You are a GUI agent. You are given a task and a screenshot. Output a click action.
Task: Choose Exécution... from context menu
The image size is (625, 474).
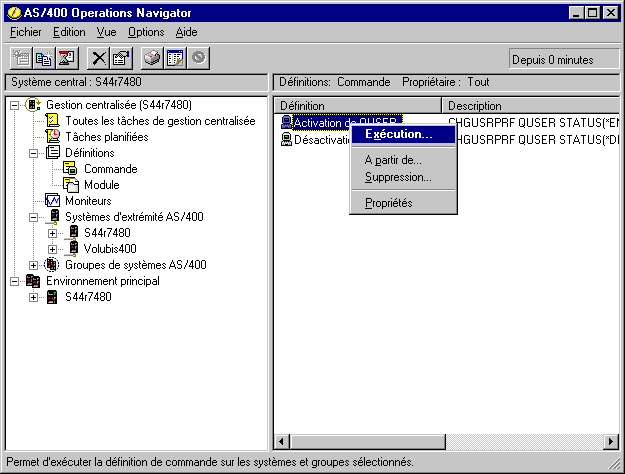(x=403, y=134)
